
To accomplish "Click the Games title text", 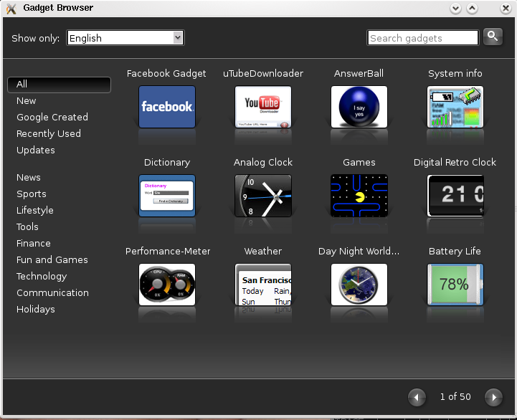I will pos(359,163).
